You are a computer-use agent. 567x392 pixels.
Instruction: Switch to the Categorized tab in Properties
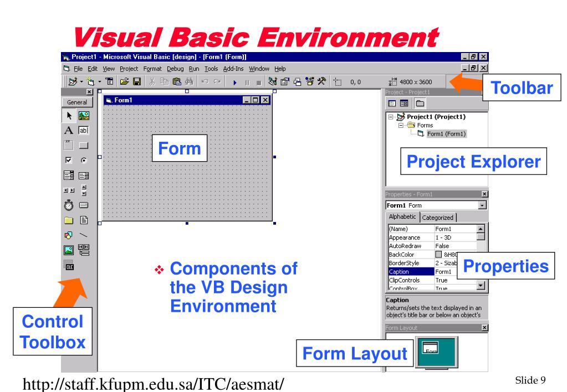(438, 216)
